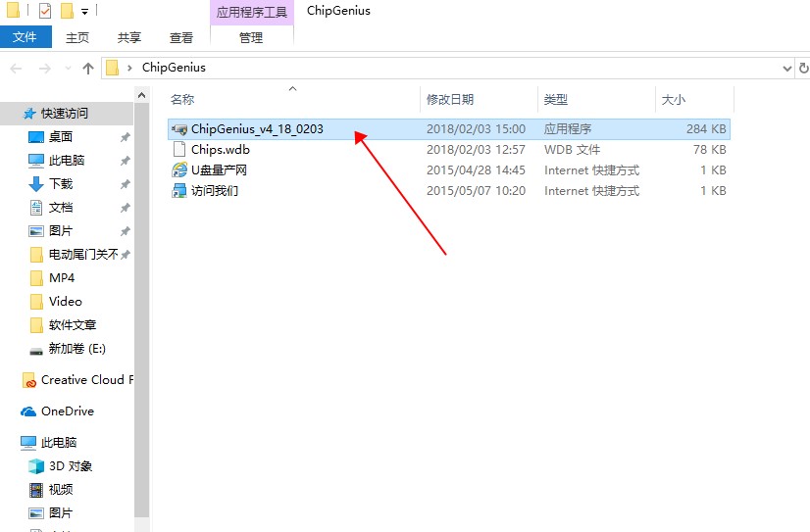
Task: Click the 284 KB size cell
Action: pyautogui.click(x=706, y=129)
